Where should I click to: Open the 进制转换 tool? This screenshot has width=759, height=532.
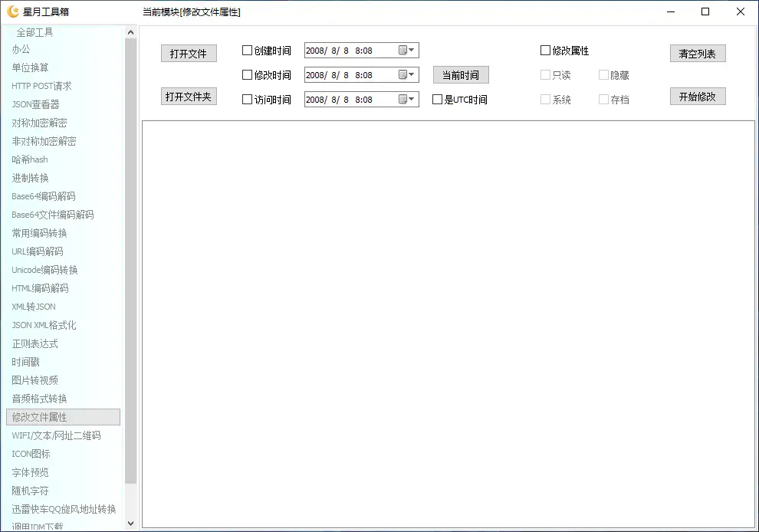pos(30,178)
